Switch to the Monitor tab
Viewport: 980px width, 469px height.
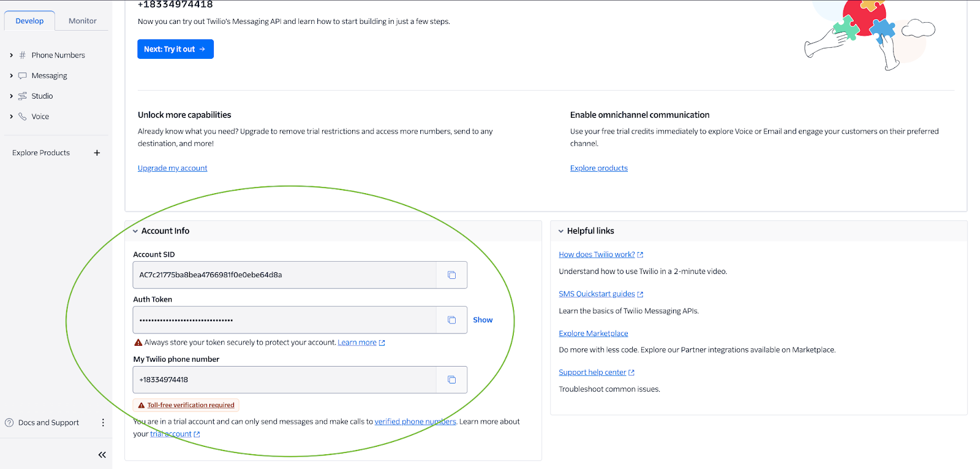click(83, 21)
